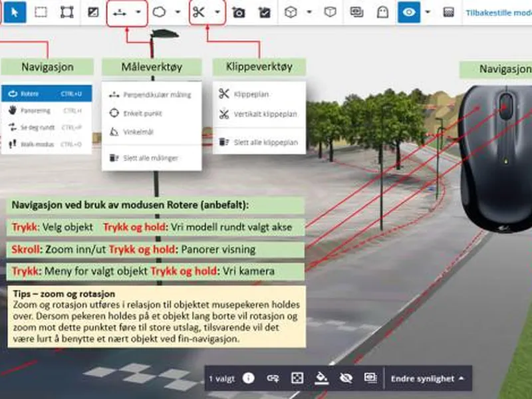This screenshot has height=399, width=532.
Task: Expand the 3D cube view dropdown arrow
Action: click(309, 12)
